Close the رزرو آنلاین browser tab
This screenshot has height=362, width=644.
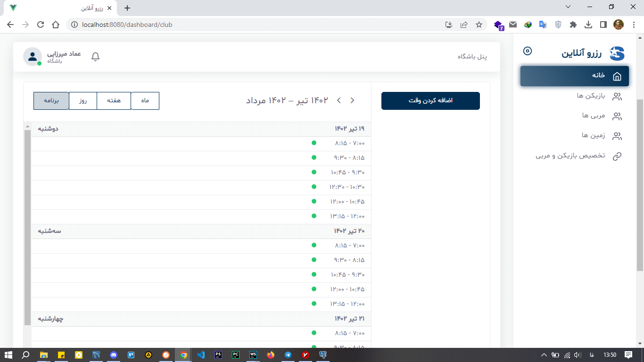click(x=110, y=8)
